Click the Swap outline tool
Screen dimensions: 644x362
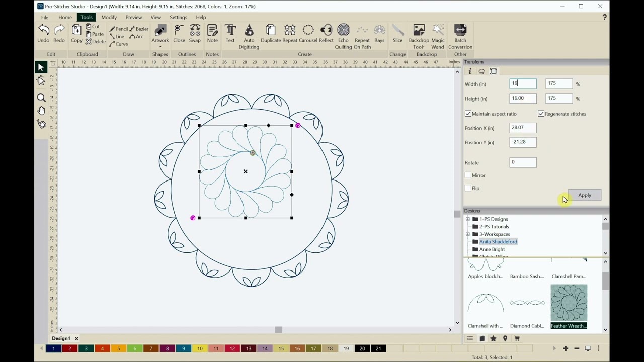pyautogui.click(x=195, y=34)
